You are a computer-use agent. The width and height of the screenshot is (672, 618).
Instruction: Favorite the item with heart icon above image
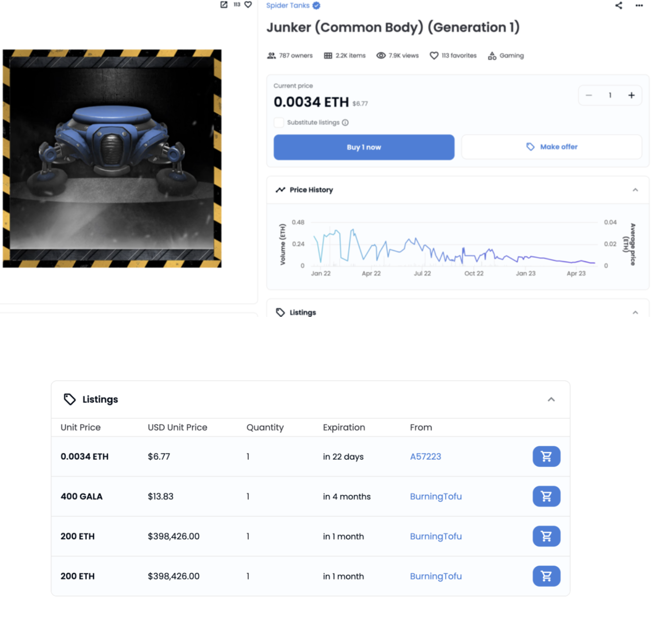(248, 4)
